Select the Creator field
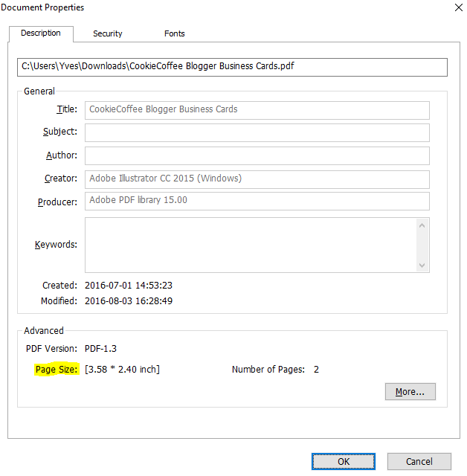 click(x=257, y=178)
